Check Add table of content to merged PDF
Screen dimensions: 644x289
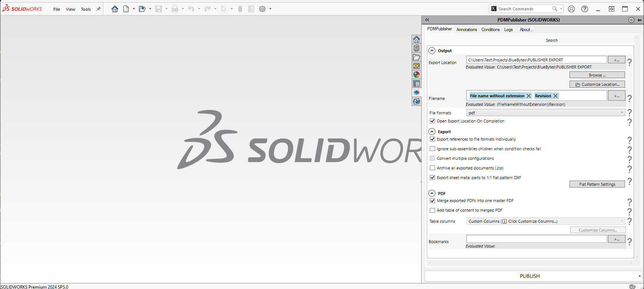432,210
